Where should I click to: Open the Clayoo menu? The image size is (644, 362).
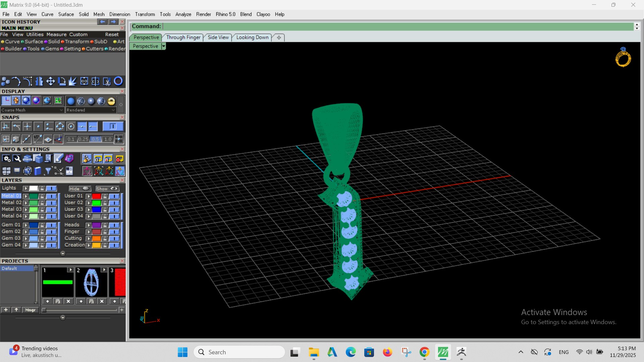point(263,14)
